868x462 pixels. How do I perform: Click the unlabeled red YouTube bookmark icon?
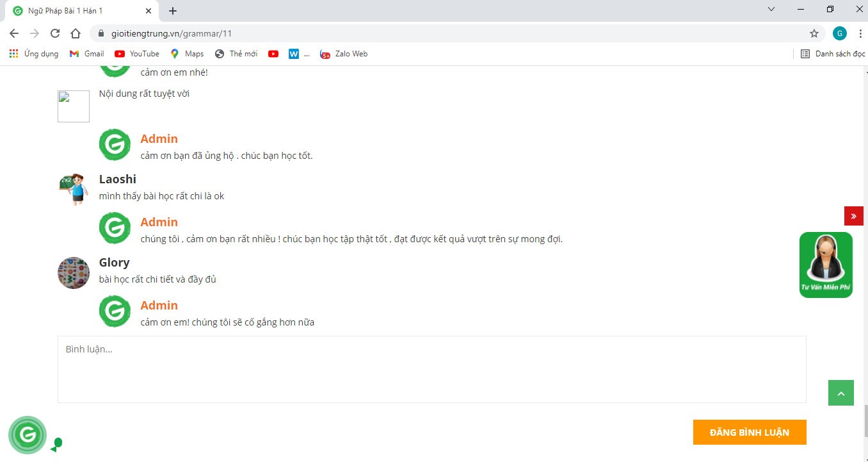point(273,54)
